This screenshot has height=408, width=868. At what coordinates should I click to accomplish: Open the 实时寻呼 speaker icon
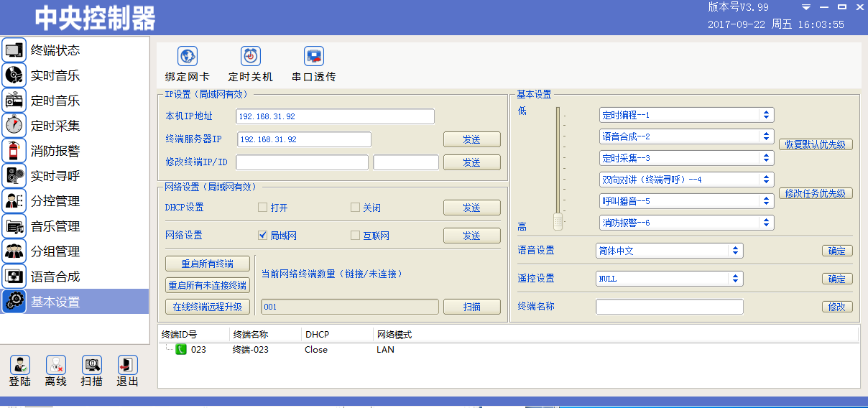(14, 176)
